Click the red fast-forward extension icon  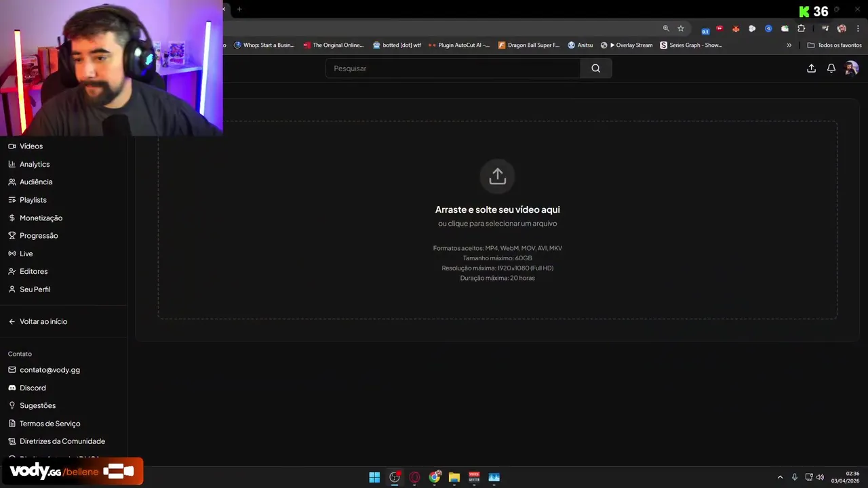[x=719, y=28]
